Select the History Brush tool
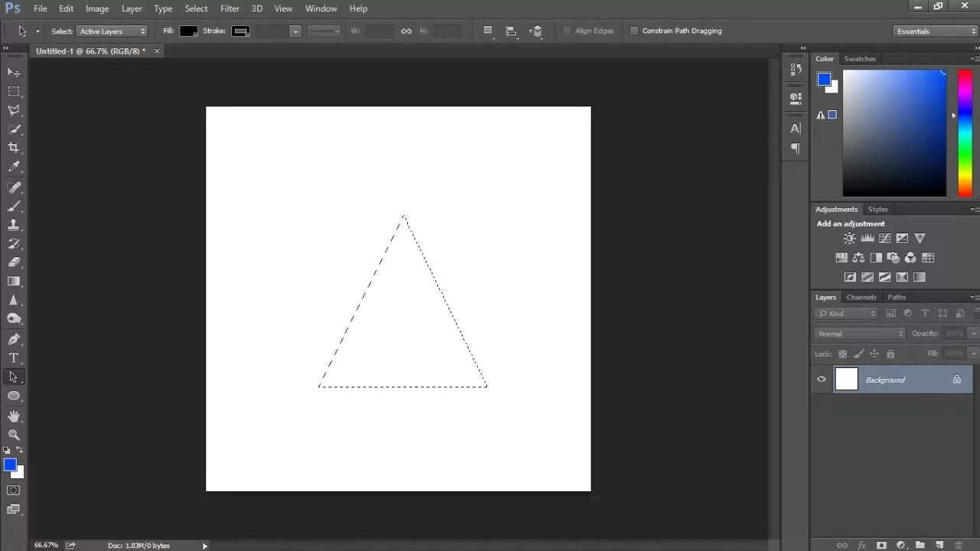The height and width of the screenshot is (551, 980). point(14,244)
